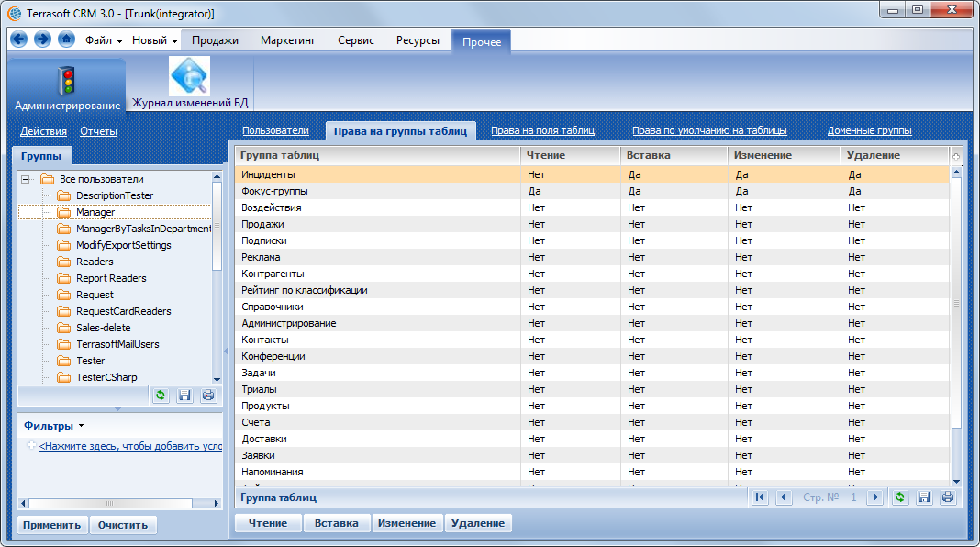Viewport: 980px width, 547px height.
Task: Open the Администрирование traffic light section
Action: tap(68, 87)
